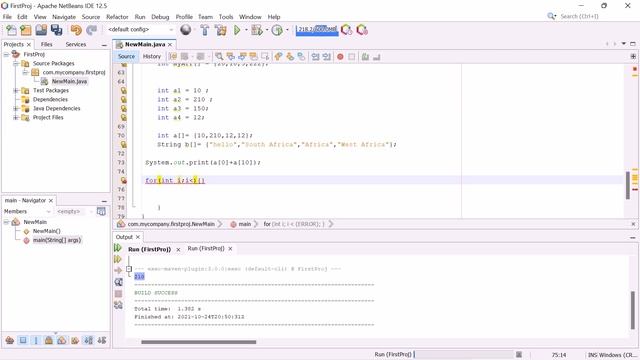The width and height of the screenshot is (640, 360).
Task: Run the project with green play icon
Action: pyautogui.click(x=237, y=30)
